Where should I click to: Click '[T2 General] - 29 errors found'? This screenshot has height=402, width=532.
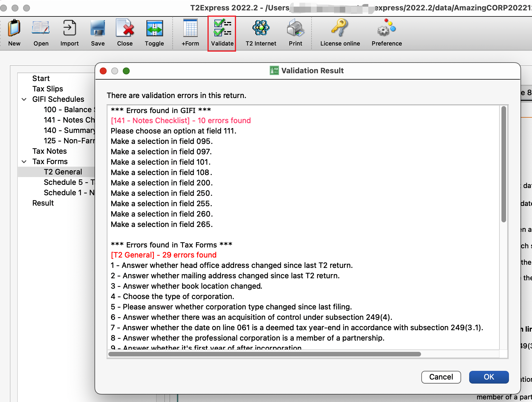coord(164,255)
